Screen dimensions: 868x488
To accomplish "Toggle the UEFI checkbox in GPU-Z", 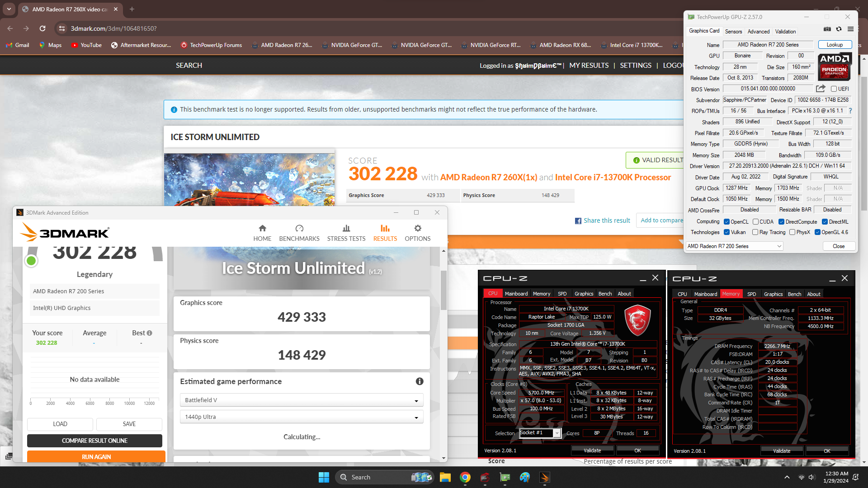I will 834,89.
